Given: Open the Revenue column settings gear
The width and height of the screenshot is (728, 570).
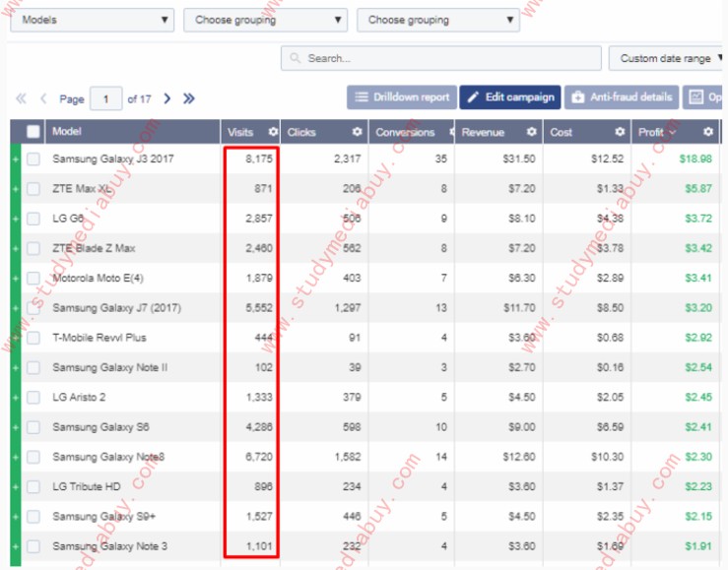Looking at the screenshot, I should pyautogui.click(x=531, y=132).
